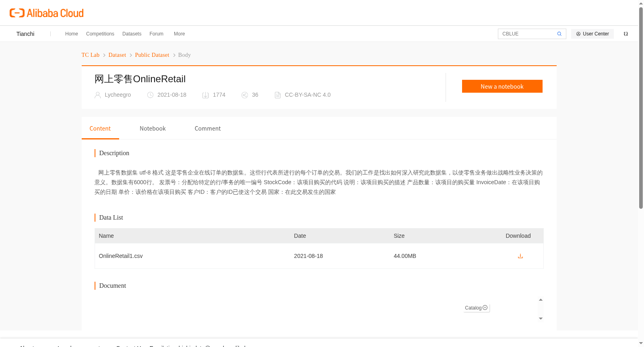Click the Description section heading

click(x=114, y=153)
